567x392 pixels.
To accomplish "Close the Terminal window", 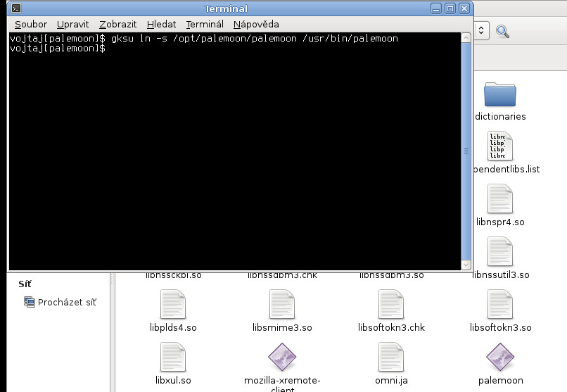I will click(464, 8).
